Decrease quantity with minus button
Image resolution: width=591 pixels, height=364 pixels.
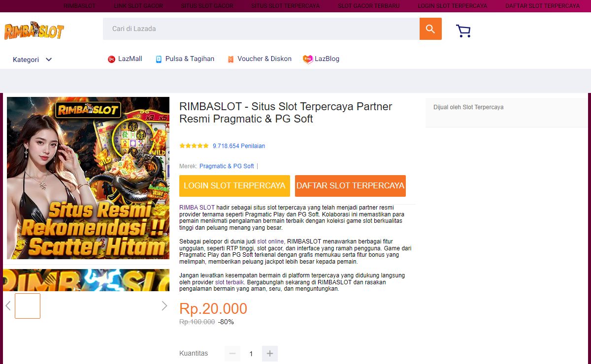[232, 354]
